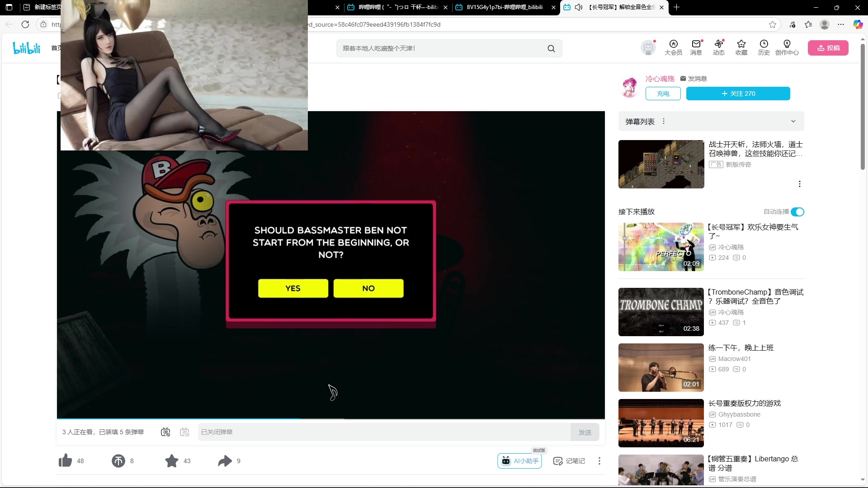Open the ad card three-dot menu
The image size is (868, 488).
click(800, 184)
